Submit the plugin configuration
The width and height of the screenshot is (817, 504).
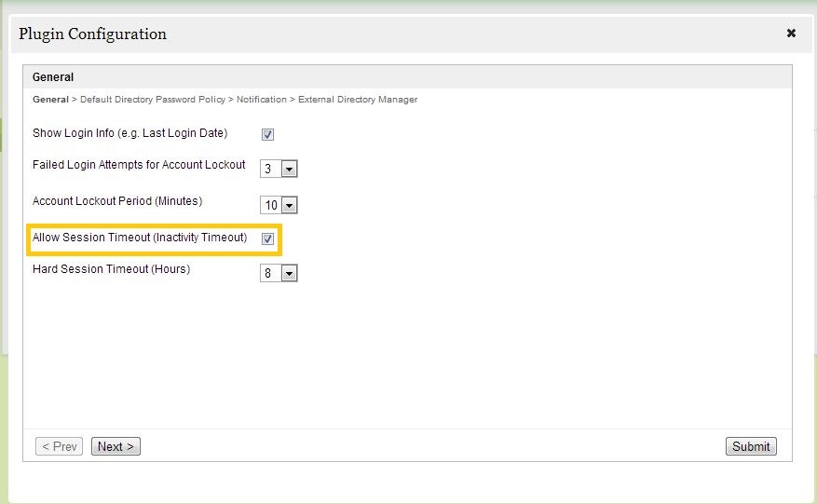[x=750, y=446]
